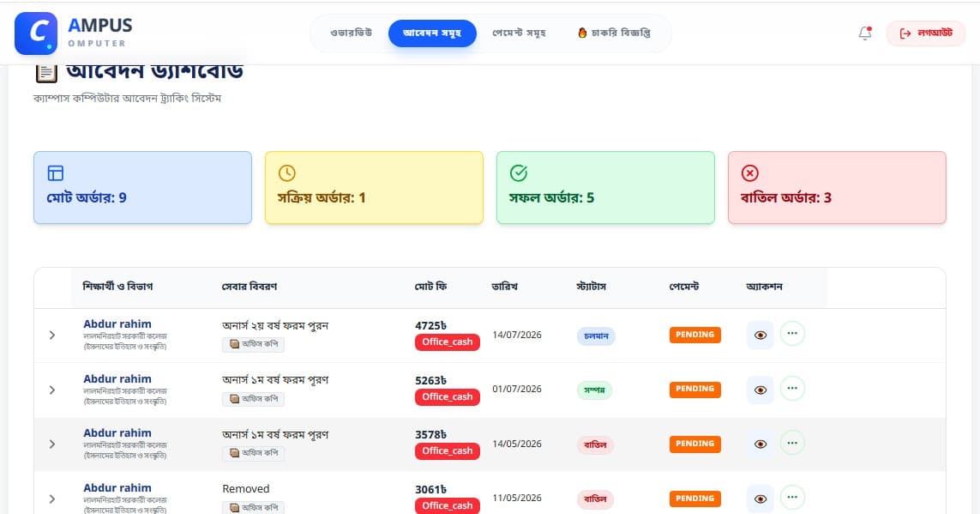View details of the 3578৳ order via eye icon
This screenshot has width=980, height=514.
point(760,444)
